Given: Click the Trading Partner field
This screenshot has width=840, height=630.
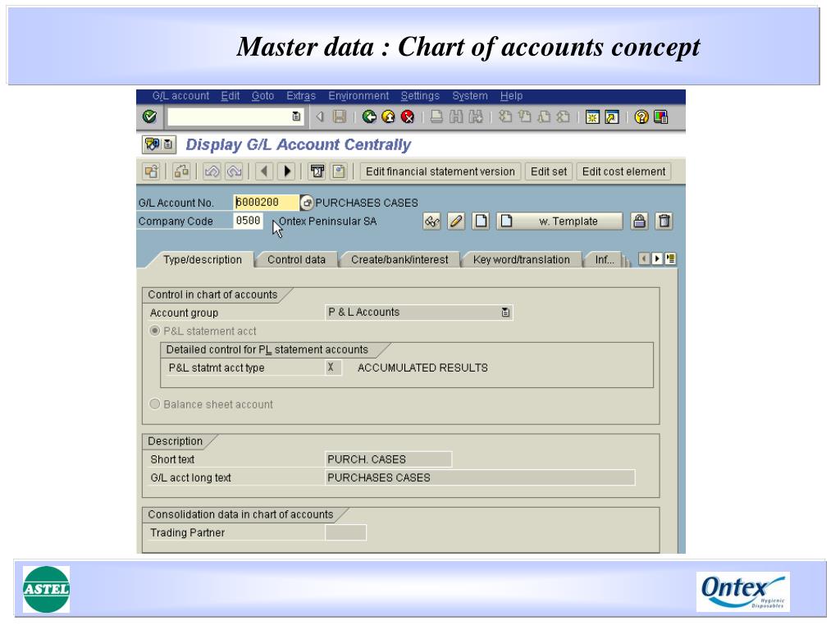Looking at the screenshot, I should point(345,532).
